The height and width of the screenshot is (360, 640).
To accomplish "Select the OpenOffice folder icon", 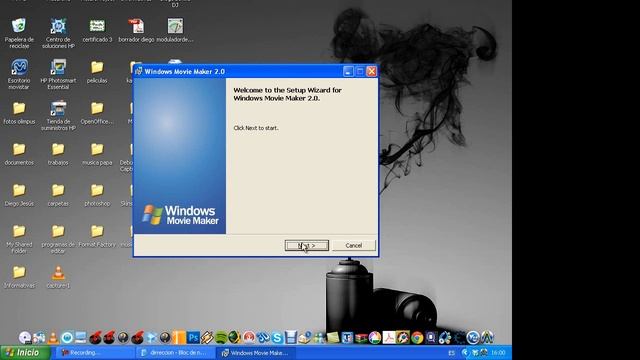I will coord(97,113).
